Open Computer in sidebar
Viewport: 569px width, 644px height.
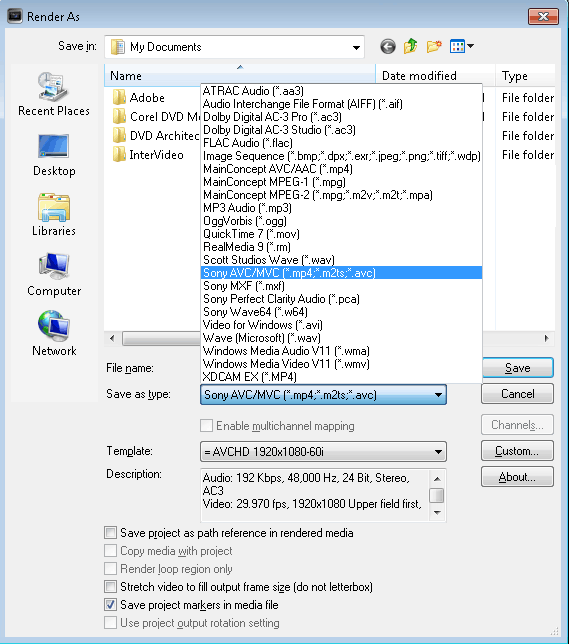[54, 275]
